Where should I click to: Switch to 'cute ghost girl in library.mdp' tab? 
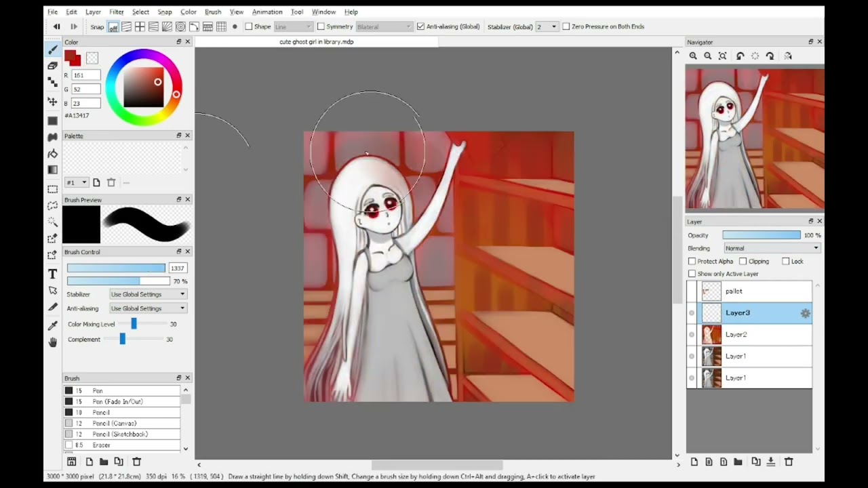[317, 41]
